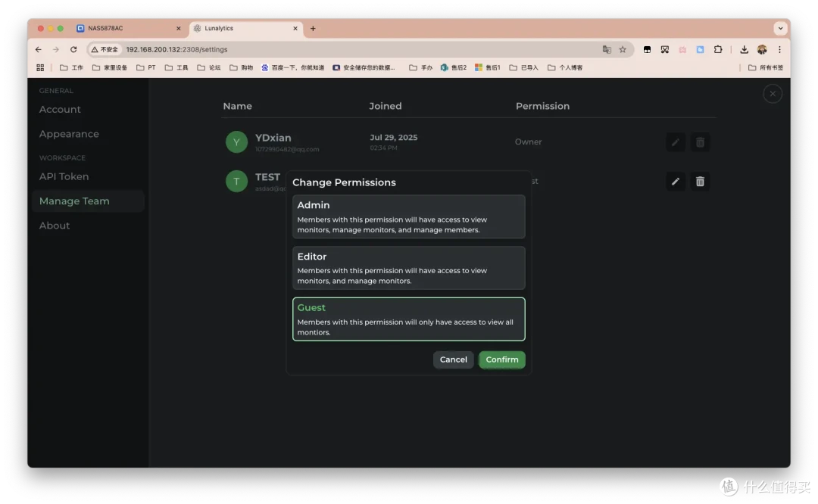Click the Joined column header
The image size is (818, 504).
386,107
